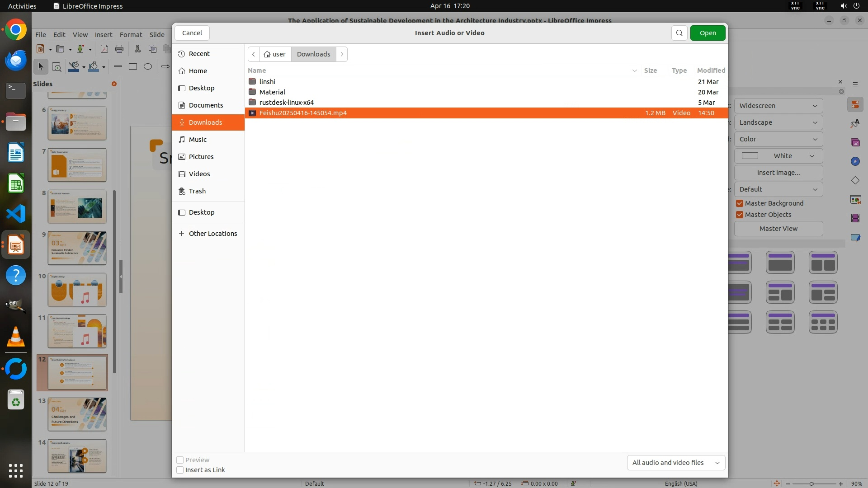Uncheck the Master Objects checkbox

pos(740,215)
